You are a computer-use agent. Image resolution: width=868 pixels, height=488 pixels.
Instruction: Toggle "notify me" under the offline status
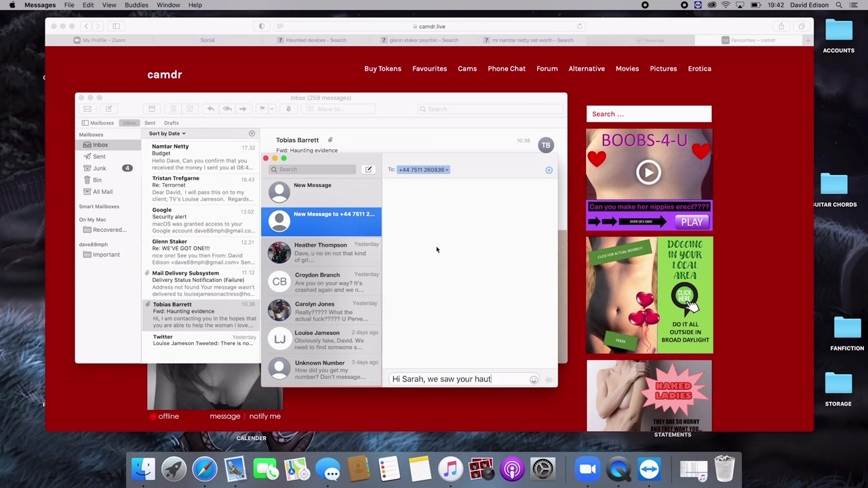(x=264, y=416)
